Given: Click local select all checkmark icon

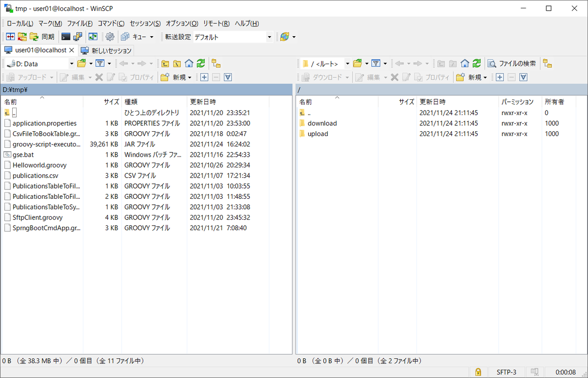Looking at the screenshot, I should pyautogui.click(x=228, y=77).
